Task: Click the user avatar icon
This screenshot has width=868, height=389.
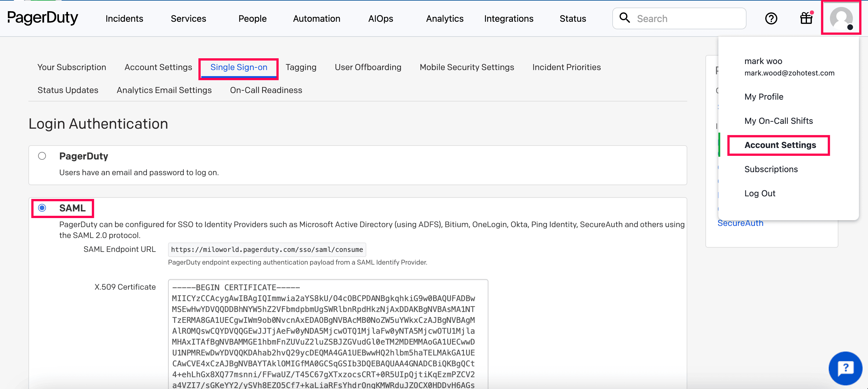Action: coord(841,18)
